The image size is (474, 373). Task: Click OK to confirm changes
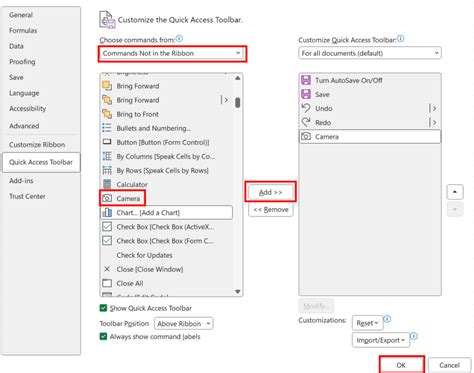(x=401, y=365)
